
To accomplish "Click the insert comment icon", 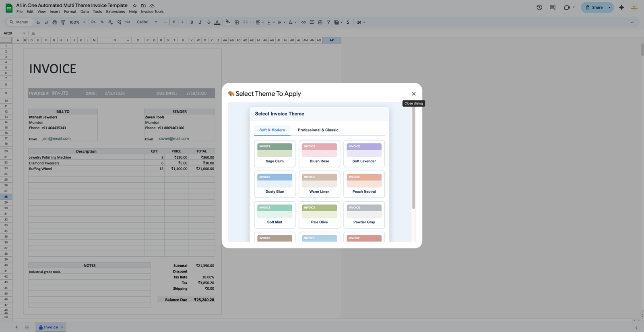I will pos(312,22).
